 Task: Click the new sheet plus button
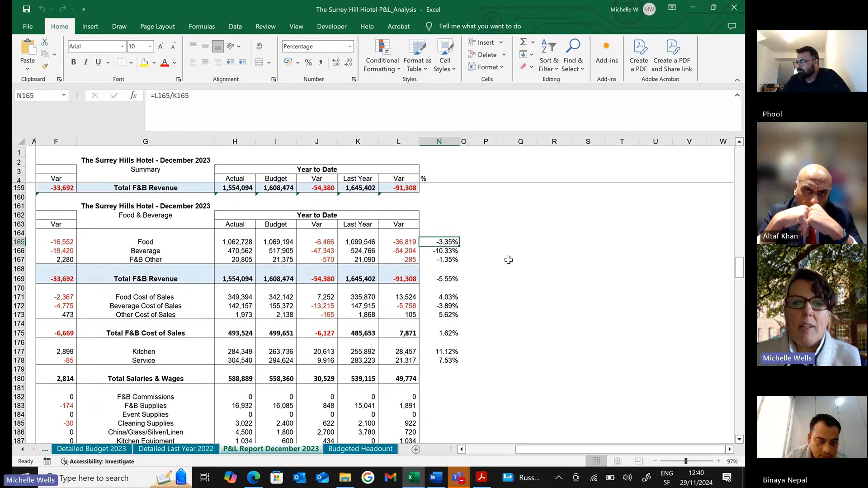[415, 449]
